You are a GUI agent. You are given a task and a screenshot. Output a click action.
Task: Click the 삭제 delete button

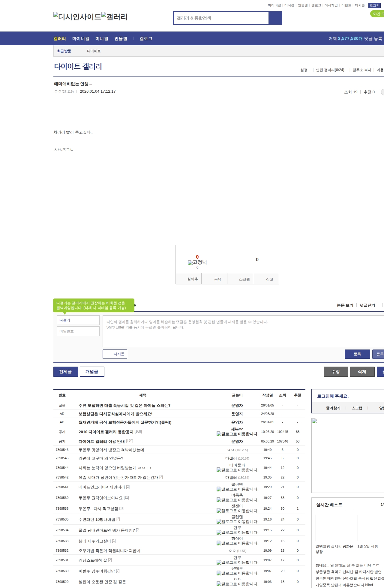(x=362, y=372)
